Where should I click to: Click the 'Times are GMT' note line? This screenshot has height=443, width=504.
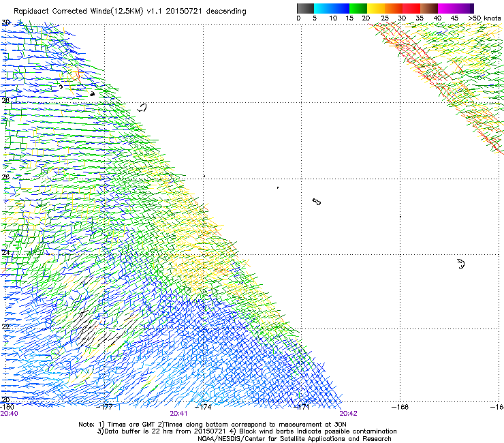[x=212, y=425]
